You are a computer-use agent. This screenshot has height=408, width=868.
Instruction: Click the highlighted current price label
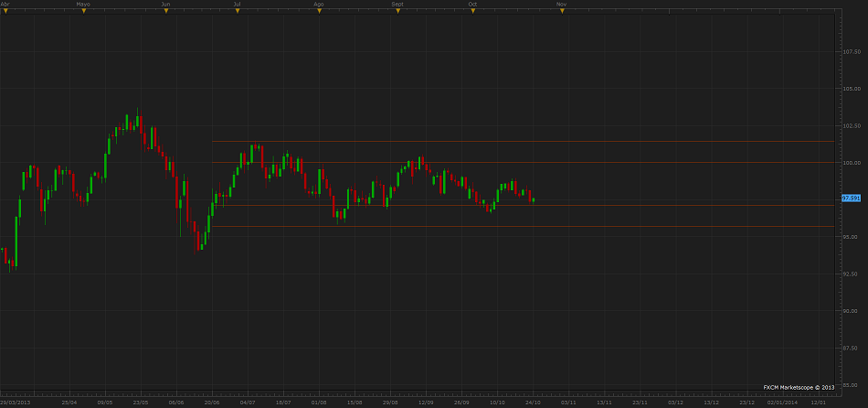pos(852,198)
